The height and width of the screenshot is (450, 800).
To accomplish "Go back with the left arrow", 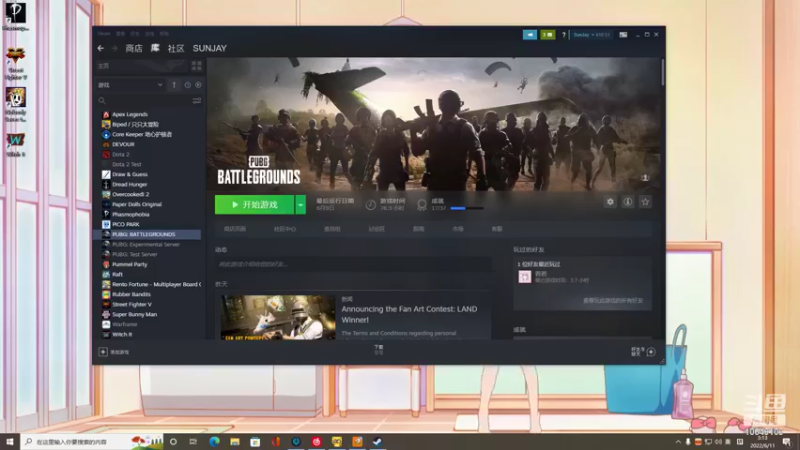I will (101, 48).
